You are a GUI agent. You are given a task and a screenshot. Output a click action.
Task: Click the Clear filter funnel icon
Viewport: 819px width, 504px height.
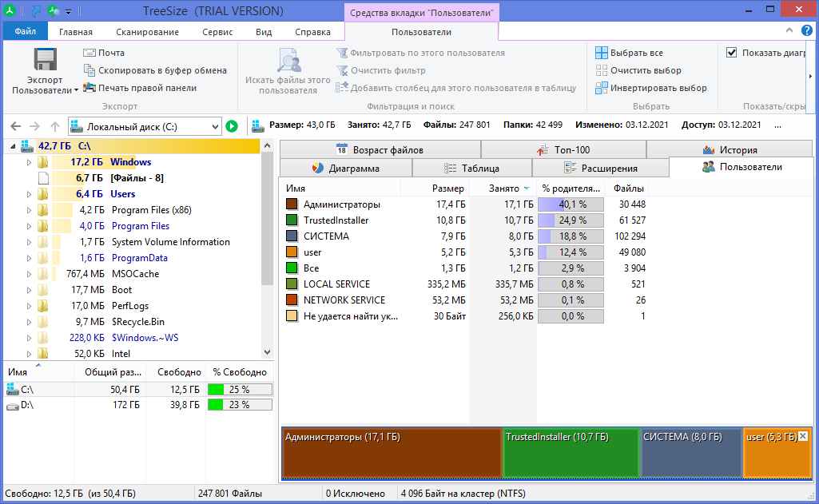click(x=342, y=70)
